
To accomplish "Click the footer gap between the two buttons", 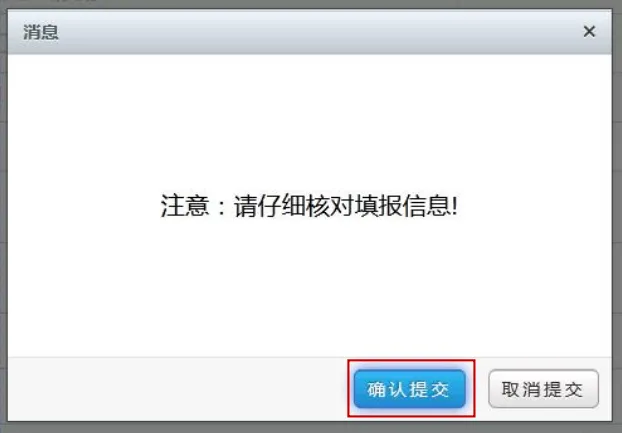I will [482, 389].
